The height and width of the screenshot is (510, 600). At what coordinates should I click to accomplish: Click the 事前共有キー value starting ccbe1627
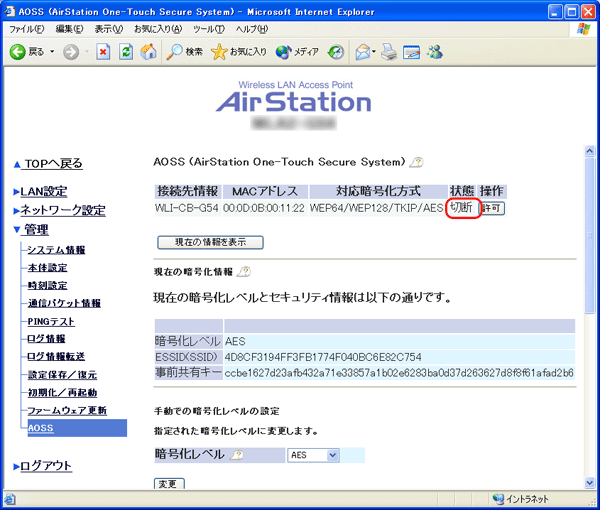[399, 373]
